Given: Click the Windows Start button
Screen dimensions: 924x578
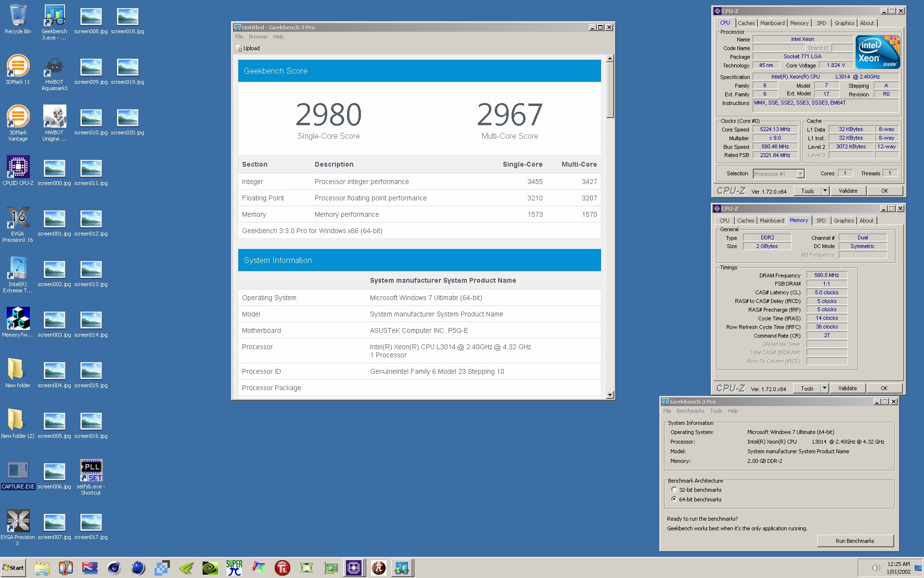Looking at the screenshot, I should pyautogui.click(x=13, y=568).
